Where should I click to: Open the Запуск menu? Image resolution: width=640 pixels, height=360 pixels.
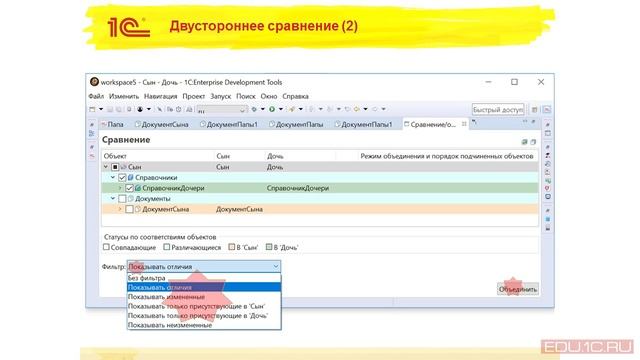point(220,96)
